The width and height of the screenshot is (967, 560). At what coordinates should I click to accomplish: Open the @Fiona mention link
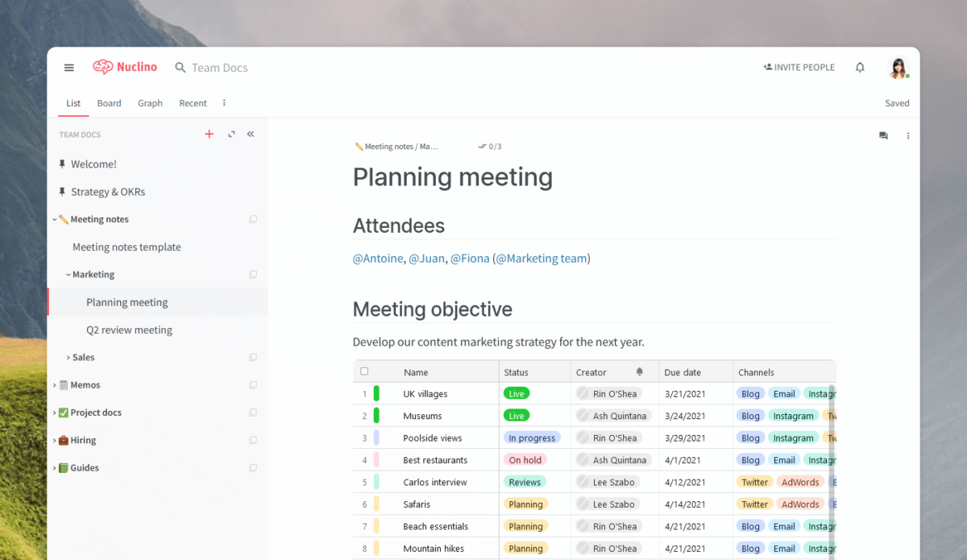(471, 258)
